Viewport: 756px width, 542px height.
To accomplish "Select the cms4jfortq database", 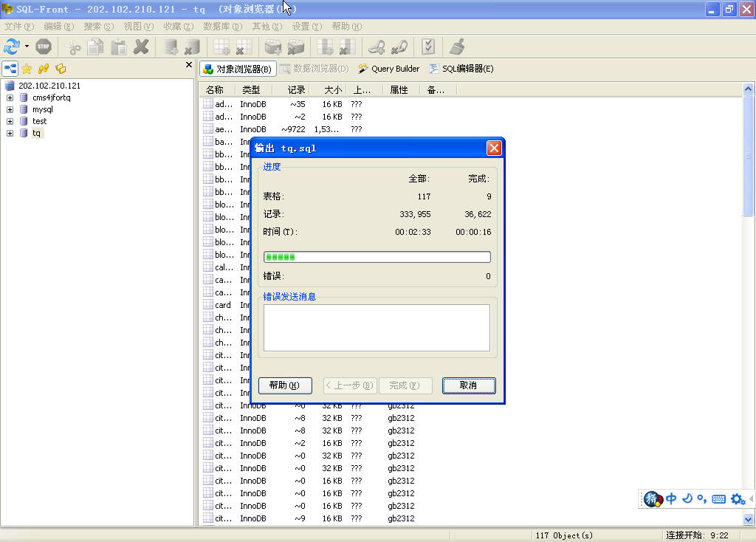I will pos(51,97).
